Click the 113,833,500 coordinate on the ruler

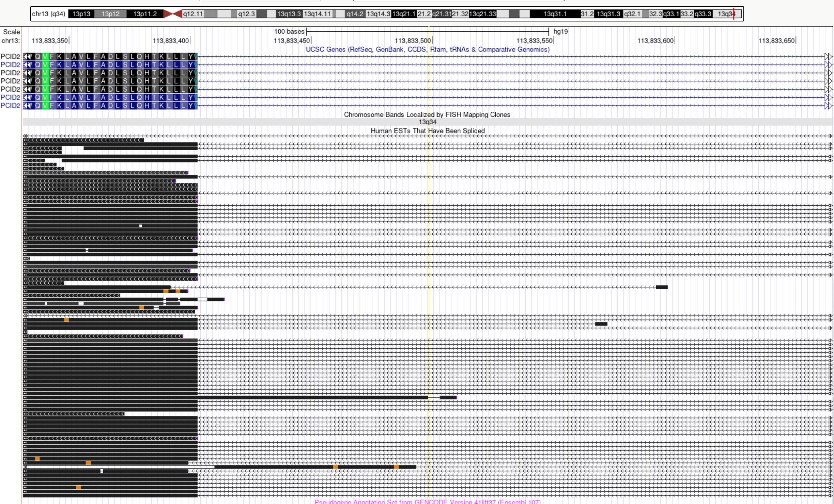click(x=413, y=41)
